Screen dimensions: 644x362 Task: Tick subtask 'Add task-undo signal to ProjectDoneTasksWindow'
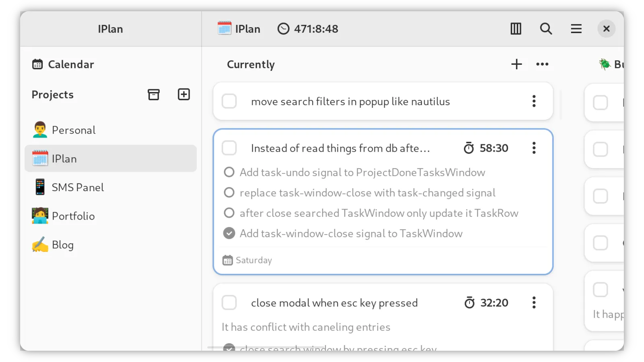point(229,172)
